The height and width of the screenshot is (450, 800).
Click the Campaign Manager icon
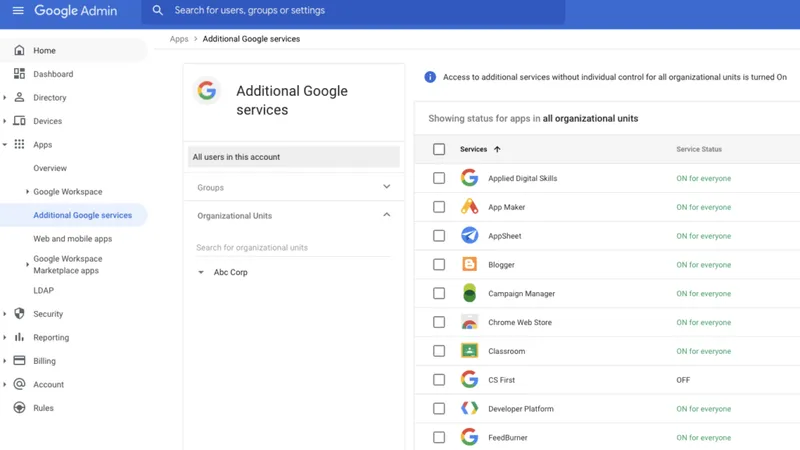click(469, 293)
